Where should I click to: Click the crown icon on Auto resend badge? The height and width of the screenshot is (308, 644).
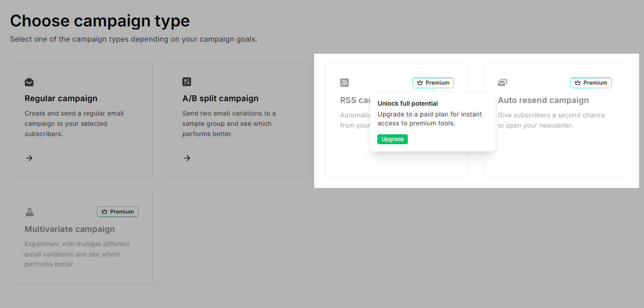pyautogui.click(x=578, y=83)
